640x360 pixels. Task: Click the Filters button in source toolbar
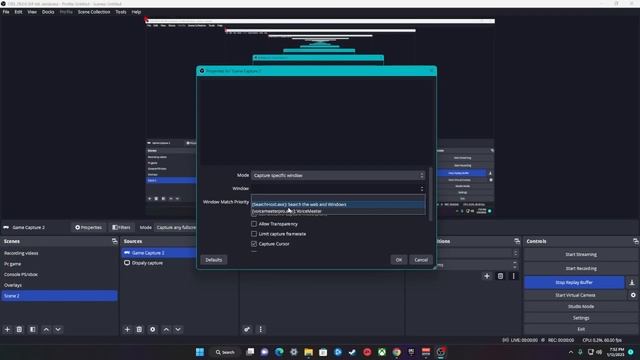[121, 227]
